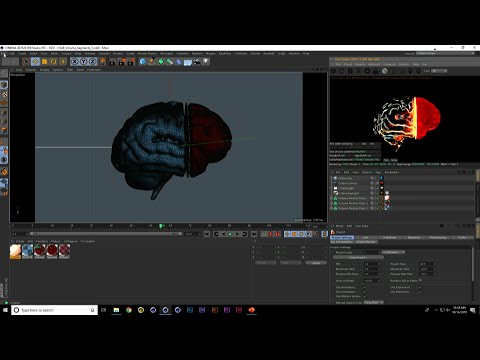This screenshot has height=360, width=480.
Task: Select the OctaneSky object
Action: 345,178
